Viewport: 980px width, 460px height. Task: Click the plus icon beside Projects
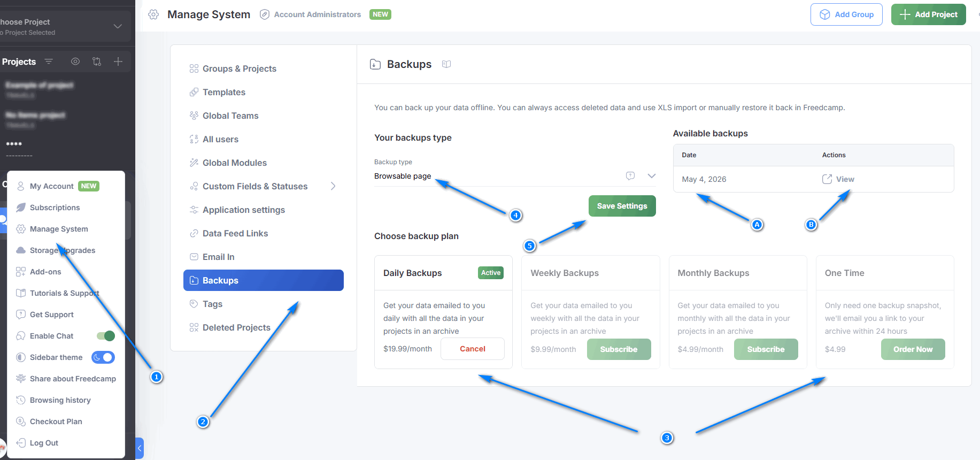pyautogui.click(x=118, y=62)
